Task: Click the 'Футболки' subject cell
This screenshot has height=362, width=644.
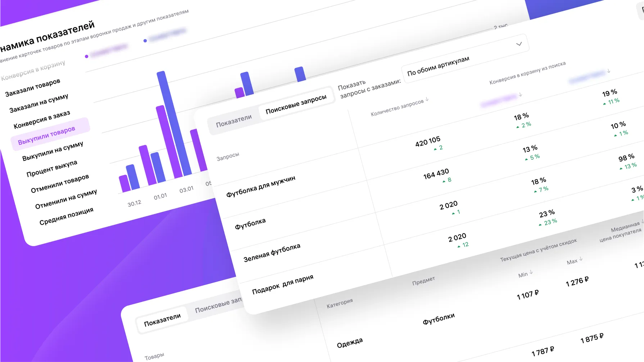Action: click(439, 318)
